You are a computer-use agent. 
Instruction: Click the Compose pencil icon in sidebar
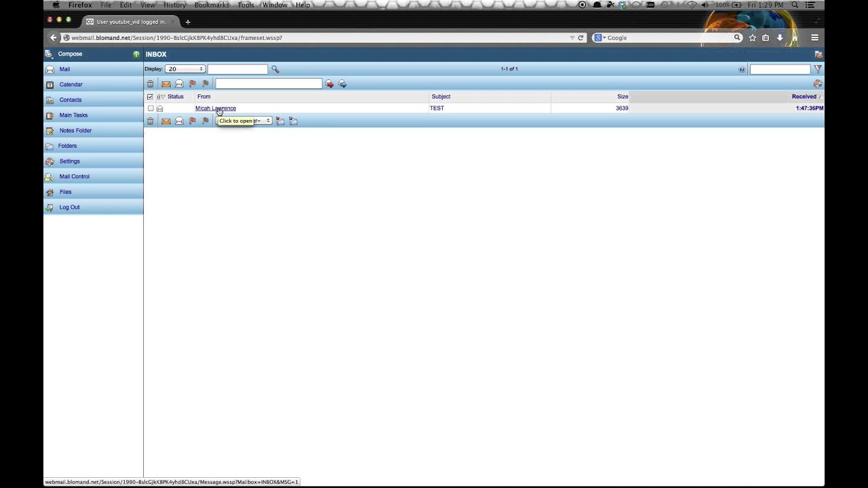pyautogui.click(x=49, y=54)
